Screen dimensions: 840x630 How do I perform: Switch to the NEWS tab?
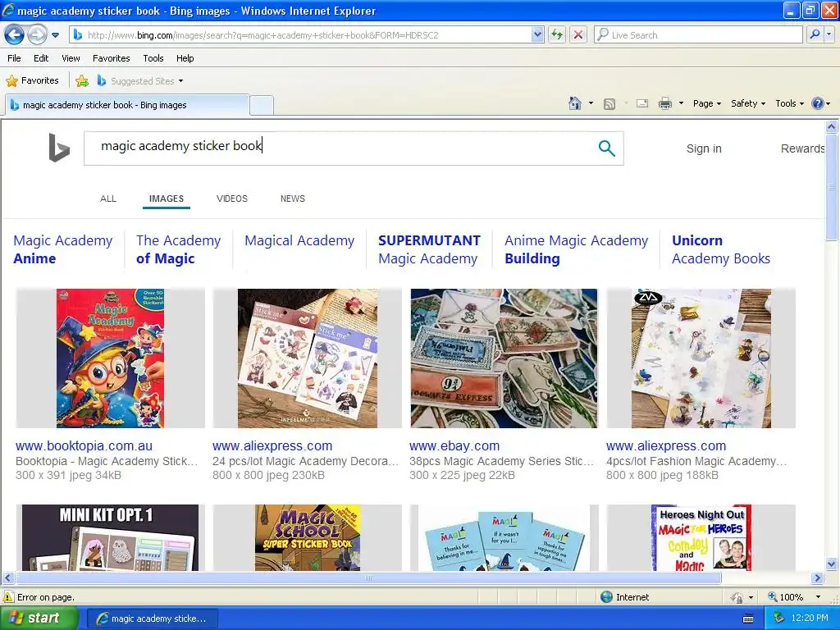click(x=293, y=199)
